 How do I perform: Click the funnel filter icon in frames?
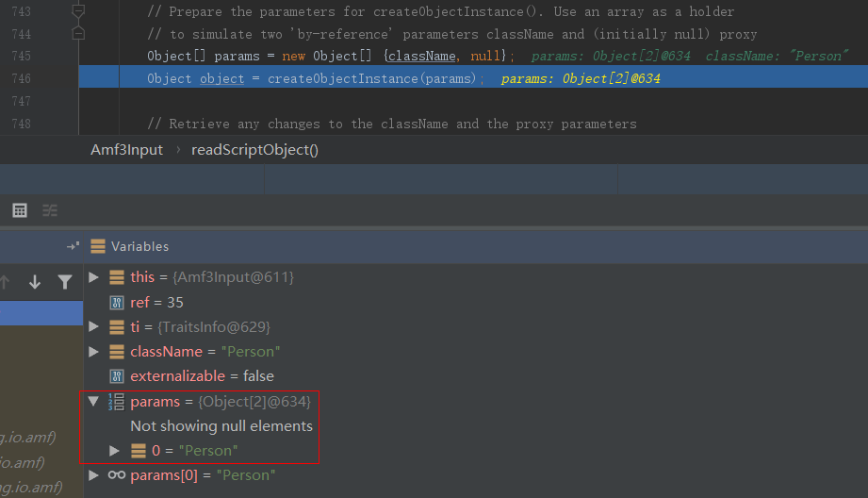point(64,281)
